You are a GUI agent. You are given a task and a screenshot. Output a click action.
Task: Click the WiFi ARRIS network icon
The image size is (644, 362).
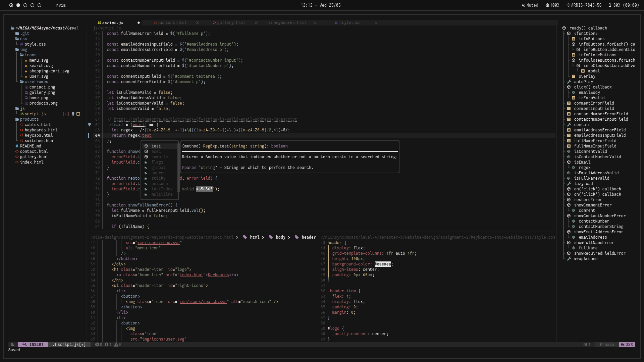click(x=568, y=5)
